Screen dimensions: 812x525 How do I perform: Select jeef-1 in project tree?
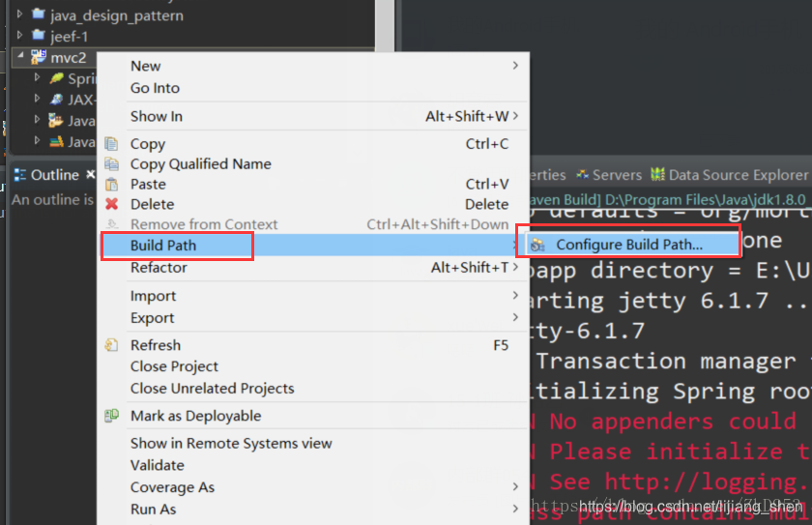click(69, 36)
